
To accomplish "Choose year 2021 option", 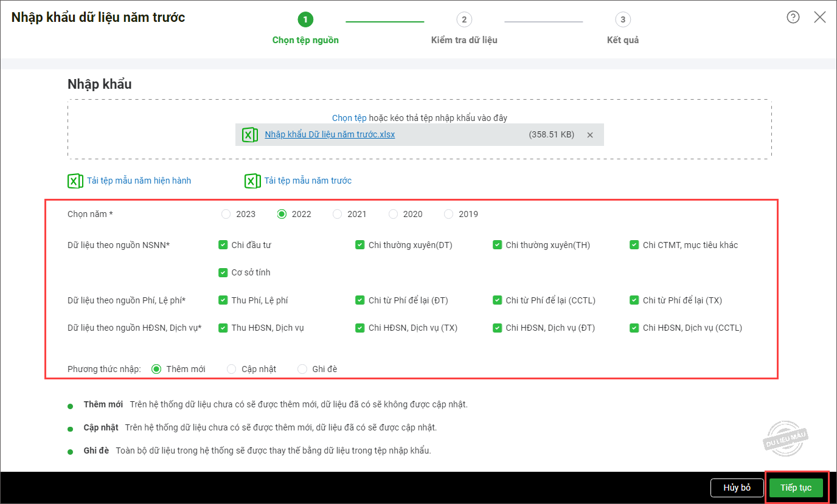I will pos(338,214).
